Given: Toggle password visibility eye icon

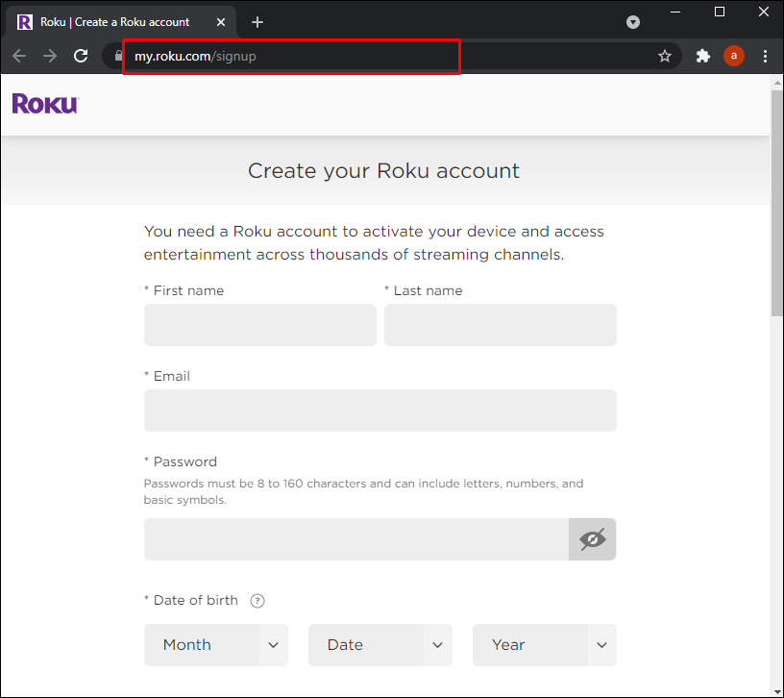Looking at the screenshot, I should (x=593, y=539).
